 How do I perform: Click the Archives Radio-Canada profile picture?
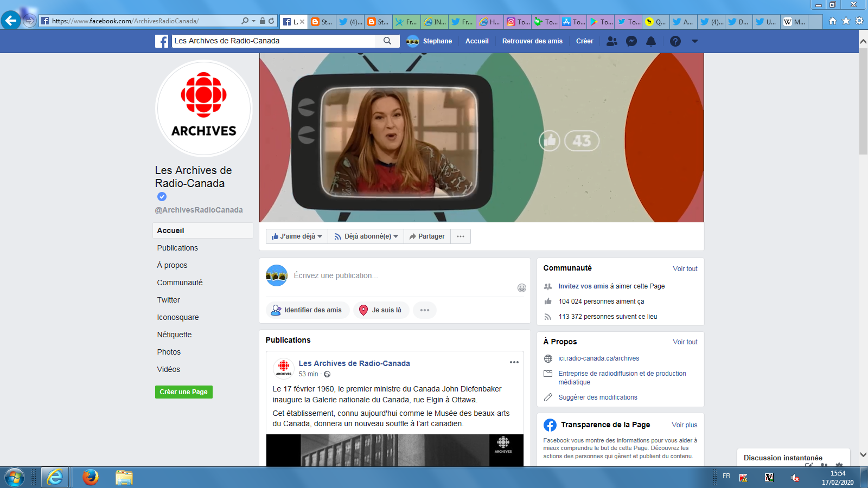coord(204,108)
